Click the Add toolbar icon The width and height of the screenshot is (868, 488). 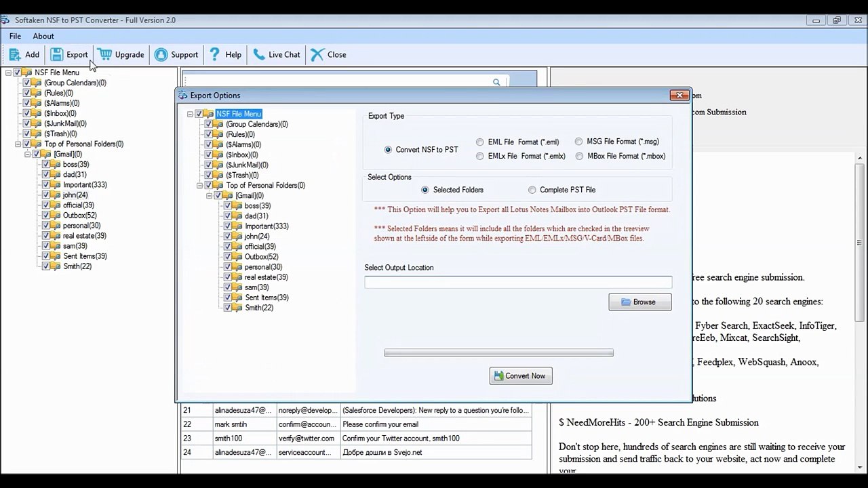[15, 55]
